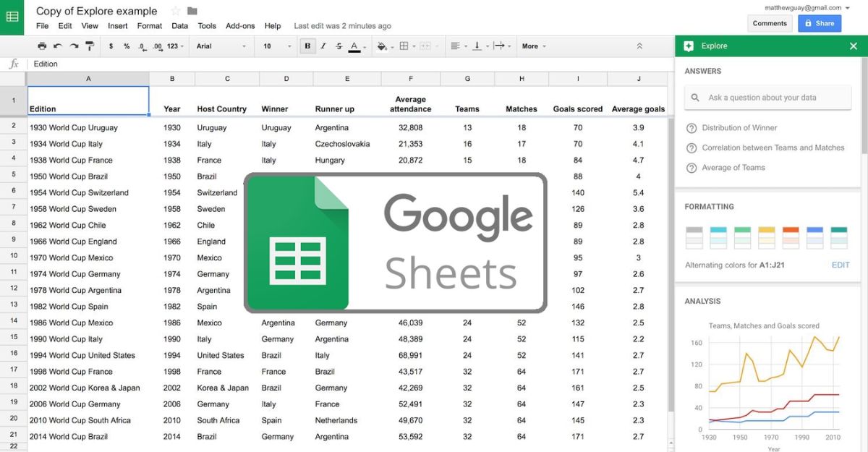Select the column F header

[x=410, y=79]
